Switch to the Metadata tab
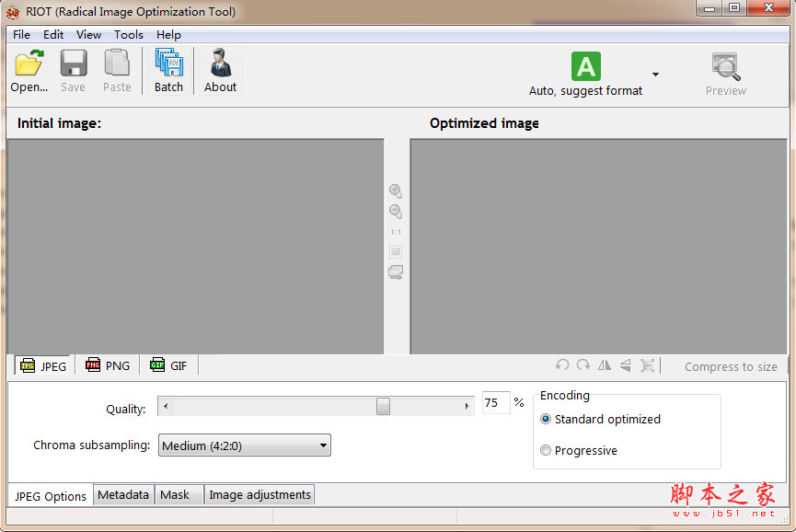 (123, 494)
